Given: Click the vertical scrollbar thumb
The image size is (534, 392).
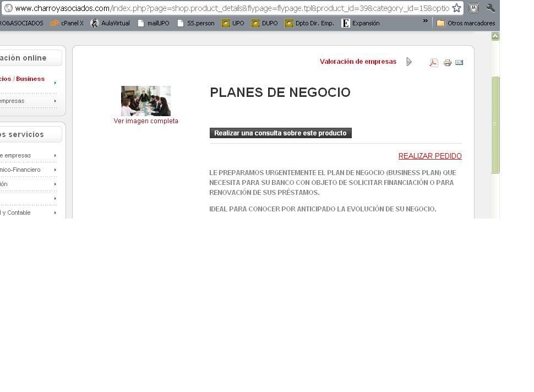Looking at the screenshot, I should pos(495,125).
